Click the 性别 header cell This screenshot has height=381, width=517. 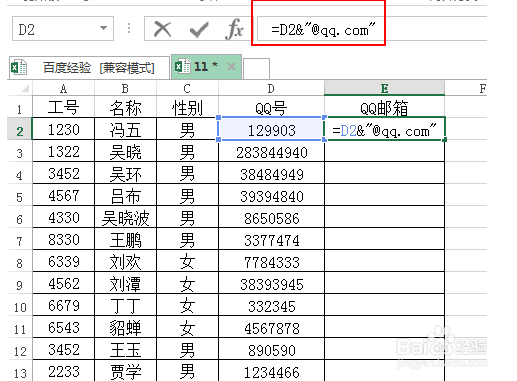[187, 108]
